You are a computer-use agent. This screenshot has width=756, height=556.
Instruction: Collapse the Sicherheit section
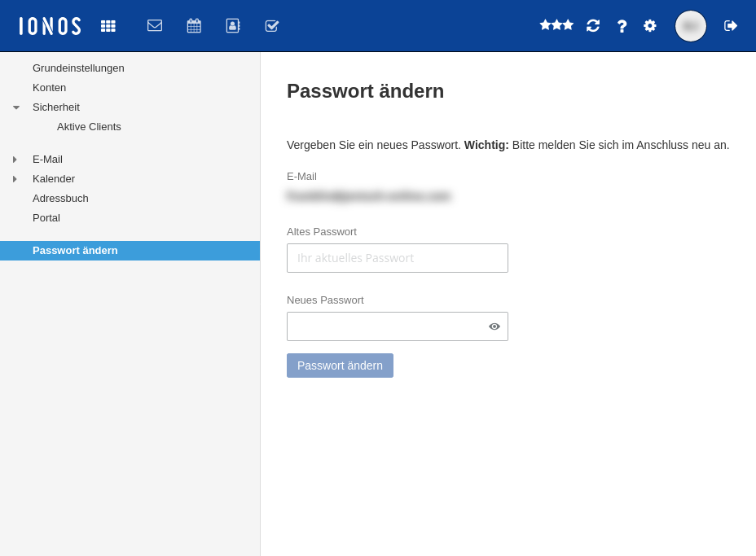(16, 107)
